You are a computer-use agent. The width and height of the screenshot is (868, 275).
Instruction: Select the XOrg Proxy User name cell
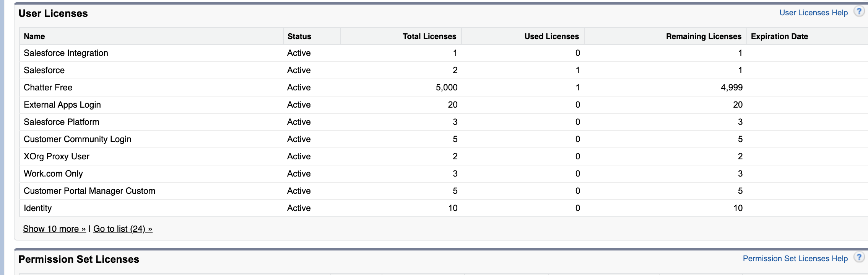(57, 156)
